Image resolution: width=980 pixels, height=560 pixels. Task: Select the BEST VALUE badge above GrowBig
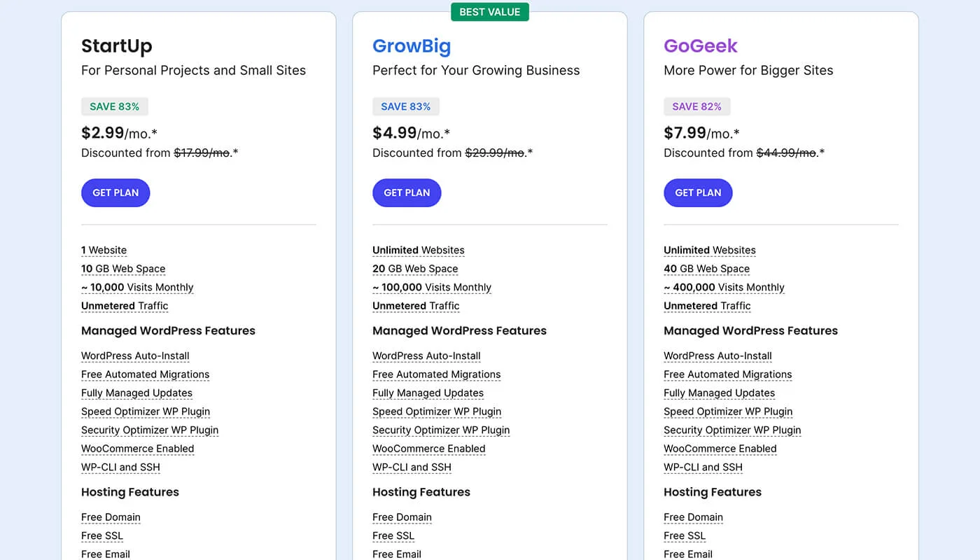pyautogui.click(x=490, y=11)
